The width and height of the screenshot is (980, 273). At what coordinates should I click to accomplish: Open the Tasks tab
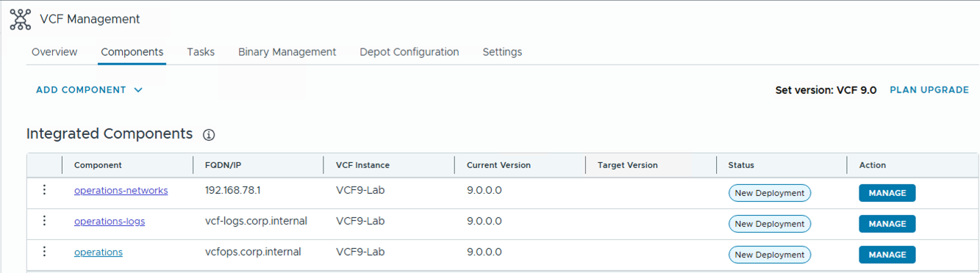pyautogui.click(x=201, y=52)
